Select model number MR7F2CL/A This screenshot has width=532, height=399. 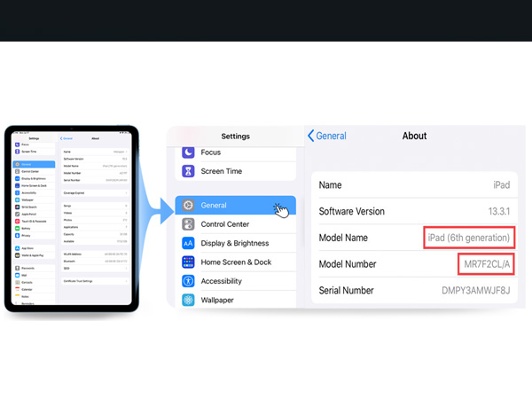[x=487, y=264]
